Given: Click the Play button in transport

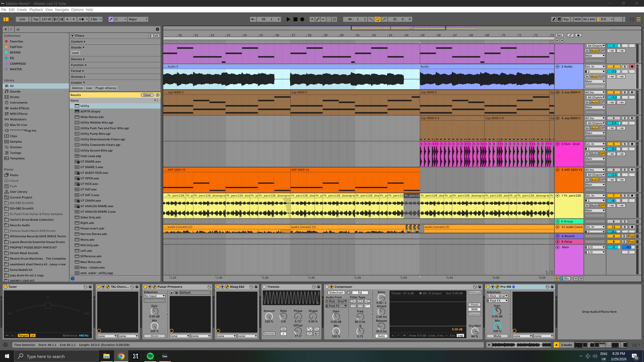Looking at the screenshot, I should pos(288,19).
